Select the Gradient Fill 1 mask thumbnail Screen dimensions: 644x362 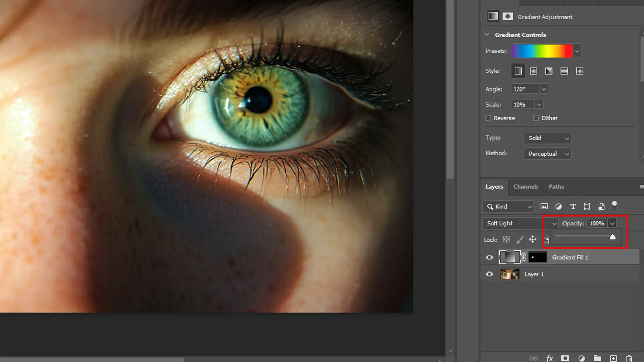[x=538, y=257]
